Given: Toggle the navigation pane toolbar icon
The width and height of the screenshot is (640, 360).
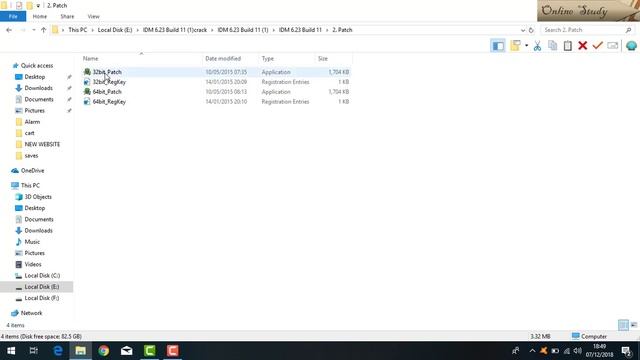Looking at the screenshot, I should (x=498, y=46).
